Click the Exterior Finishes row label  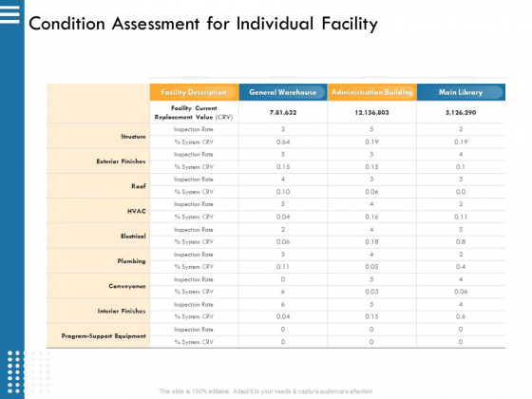pyautogui.click(x=121, y=161)
